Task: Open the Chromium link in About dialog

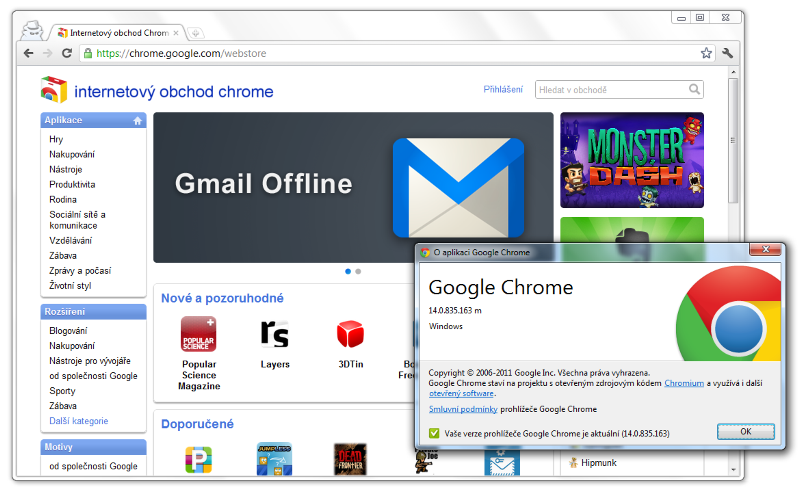Action: (684, 383)
